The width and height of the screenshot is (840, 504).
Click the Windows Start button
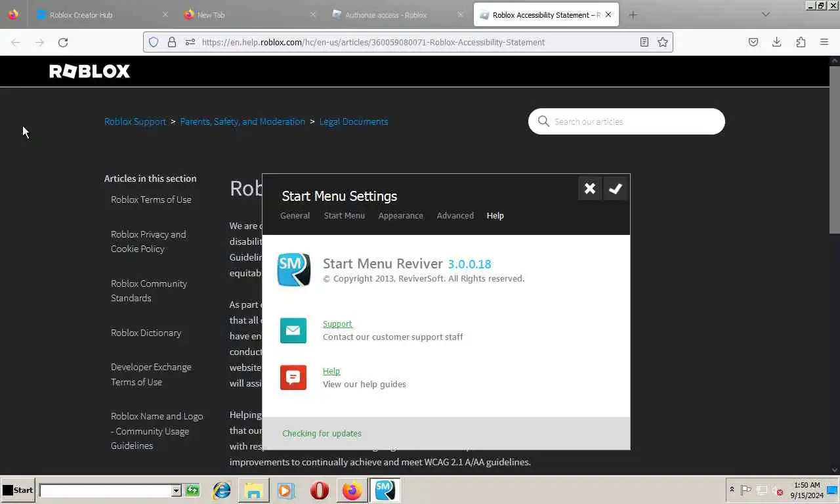coord(18,490)
